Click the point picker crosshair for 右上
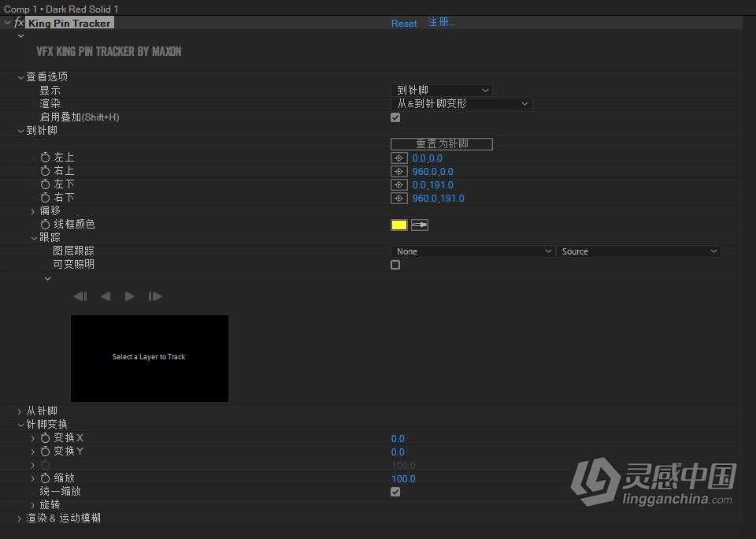This screenshot has height=539, width=756. [x=398, y=172]
